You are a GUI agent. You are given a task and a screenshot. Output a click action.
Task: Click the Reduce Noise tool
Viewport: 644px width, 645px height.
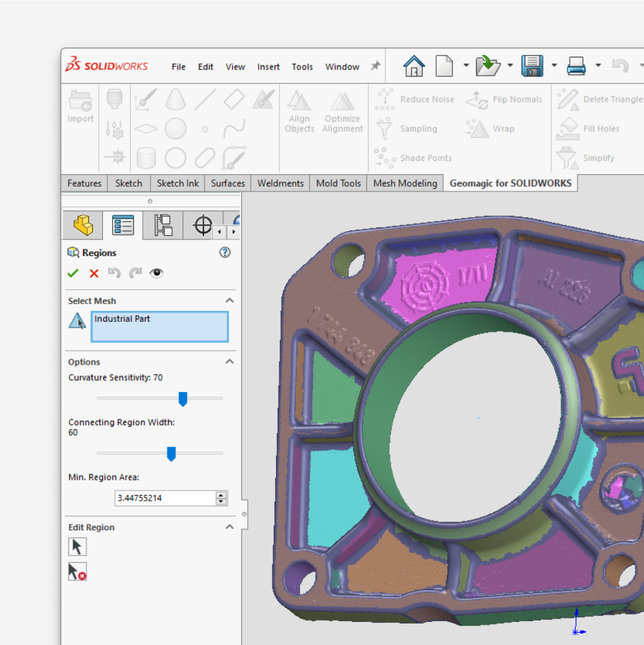point(414,100)
